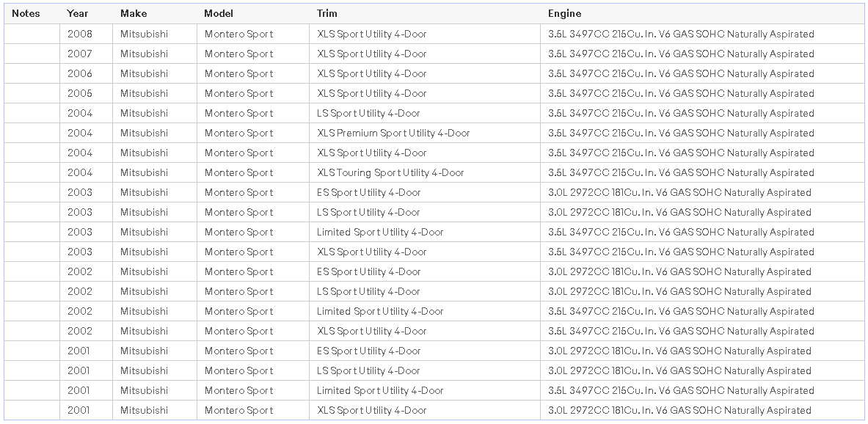Select the 2008 year cell
The height and width of the screenshot is (424, 868).
click(x=80, y=34)
